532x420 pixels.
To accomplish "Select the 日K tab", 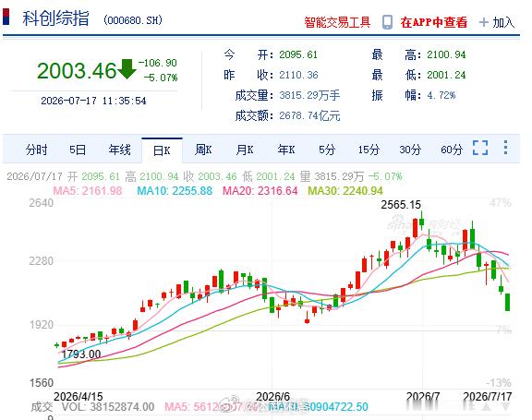I will point(162,150).
